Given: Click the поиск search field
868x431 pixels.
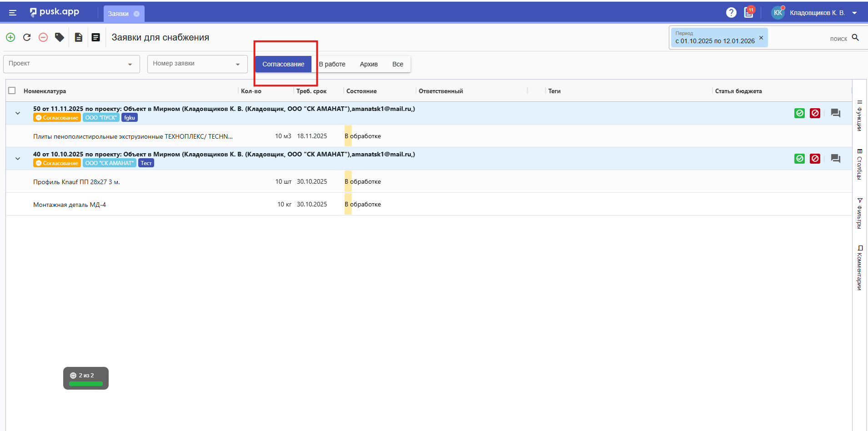Looking at the screenshot, I should click(x=809, y=39).
